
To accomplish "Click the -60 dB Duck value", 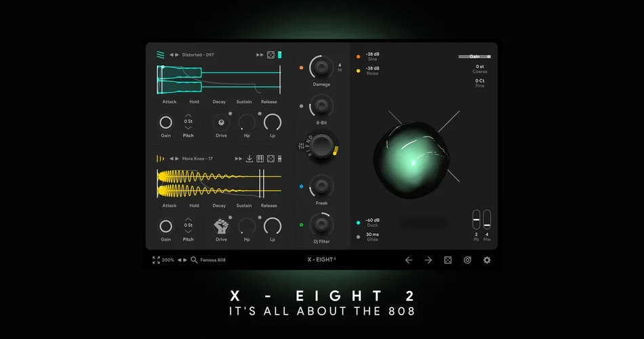I will 373,220.
